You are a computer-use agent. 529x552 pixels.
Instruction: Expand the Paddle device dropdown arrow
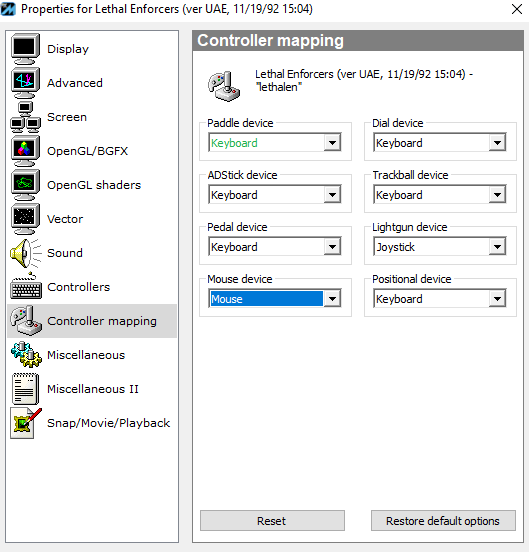point(332,143)
